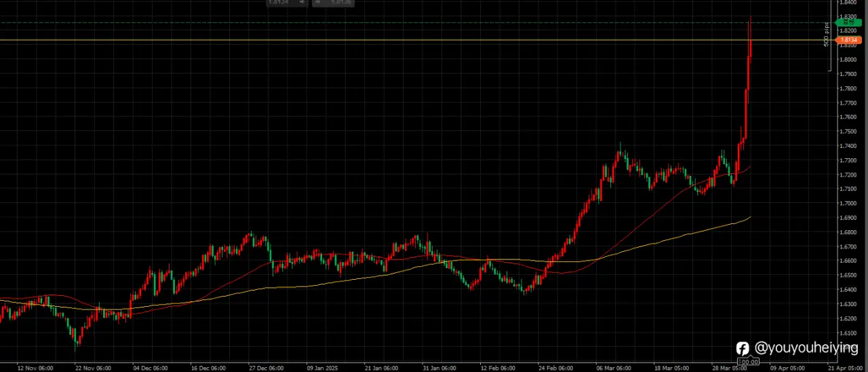
Task: Click the 1.7400 price axis label
Action: pos(848,146)
